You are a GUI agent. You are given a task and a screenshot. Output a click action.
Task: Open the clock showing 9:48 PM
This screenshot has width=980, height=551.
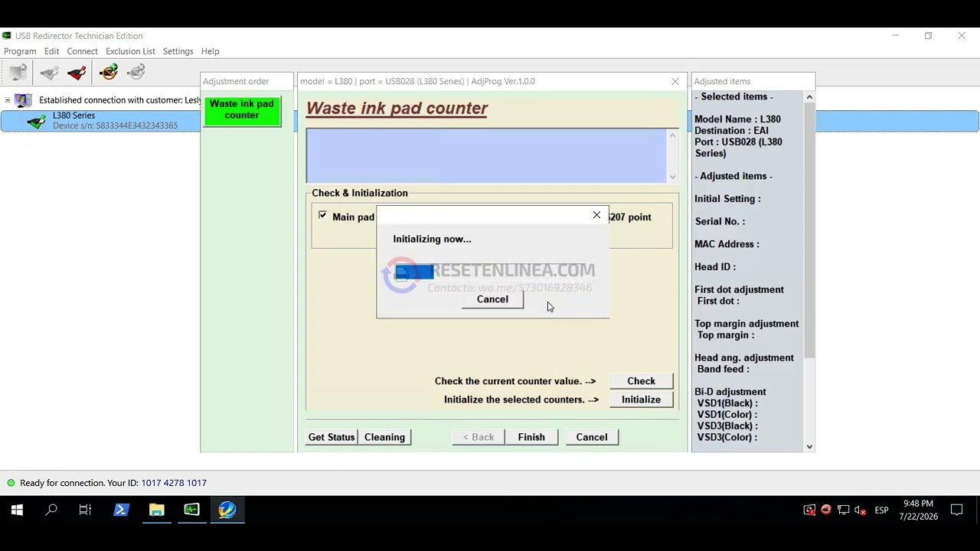[918, 510]
